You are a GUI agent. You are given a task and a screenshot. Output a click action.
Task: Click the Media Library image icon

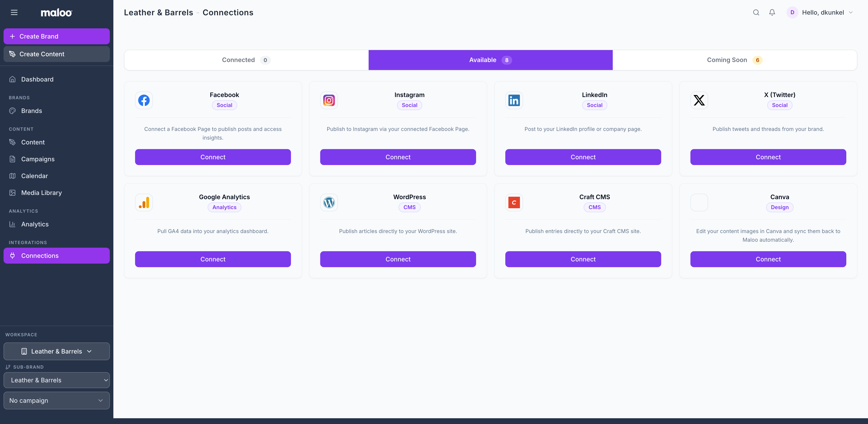coord(12,193)
